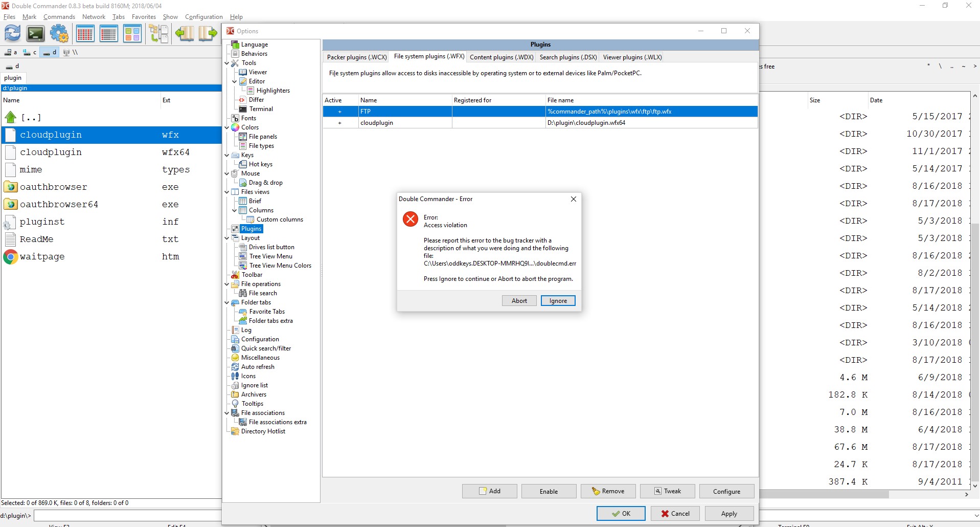Screen dimensions: 980x527
Task: Switch to thumbnails view toolbar icon
Action: click(132, 34)
